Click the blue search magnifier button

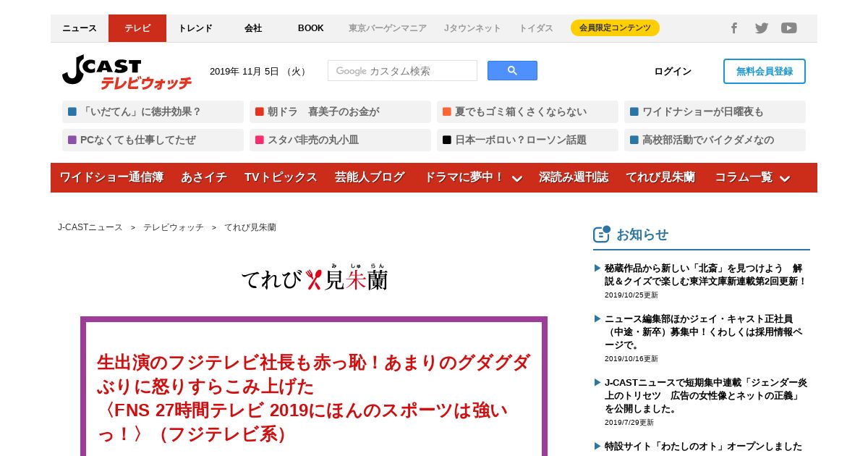pyautogui.click(x=512, y=70)
